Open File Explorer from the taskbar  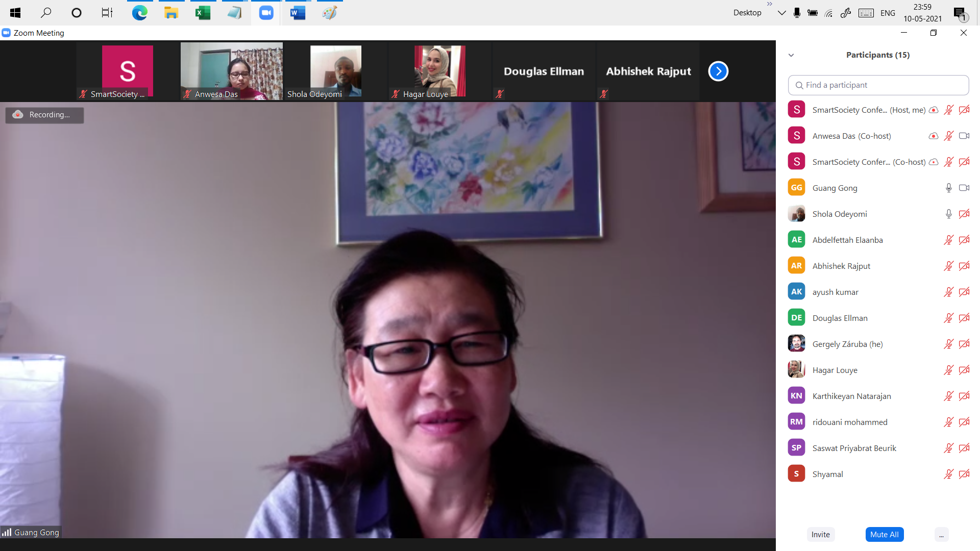tap(171, 13)
